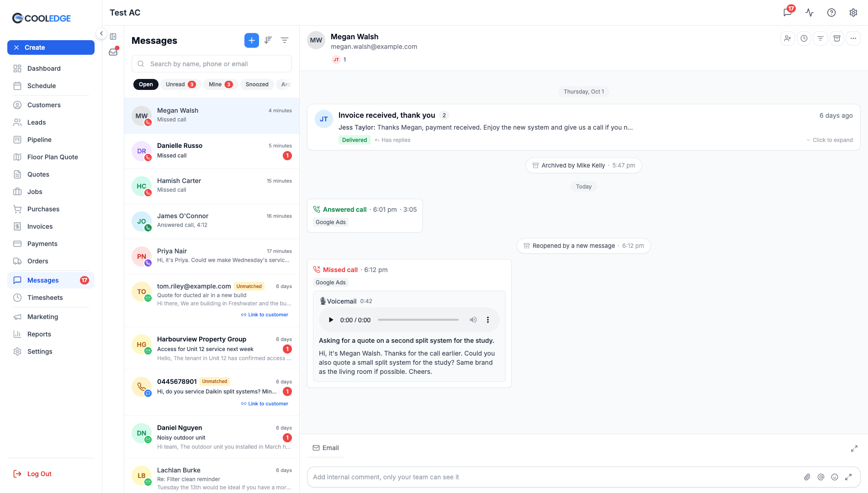The width and height of the screenshot is (868, 493).
Task: Link 0445678901 to a customer
Action: pos(265,404)
